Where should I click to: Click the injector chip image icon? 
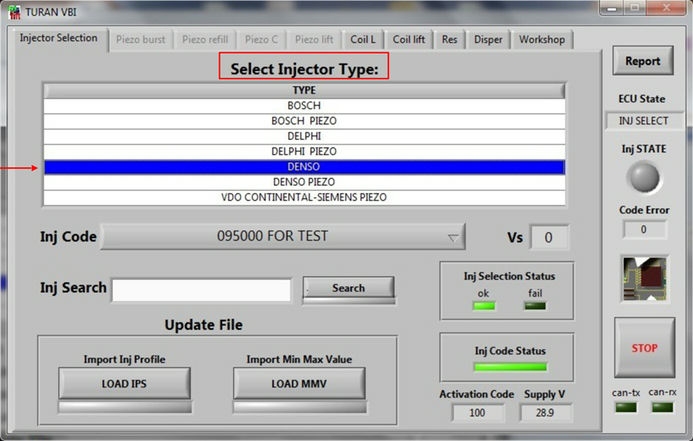643,277
